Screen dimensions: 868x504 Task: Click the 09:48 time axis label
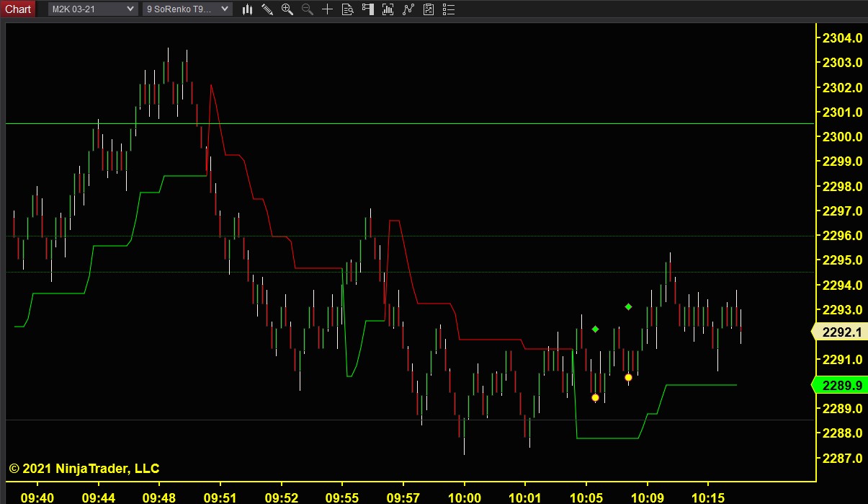[158, 498]
